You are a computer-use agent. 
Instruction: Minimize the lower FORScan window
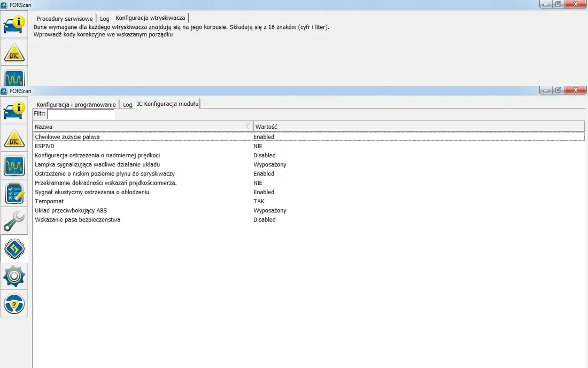[546, 90]
